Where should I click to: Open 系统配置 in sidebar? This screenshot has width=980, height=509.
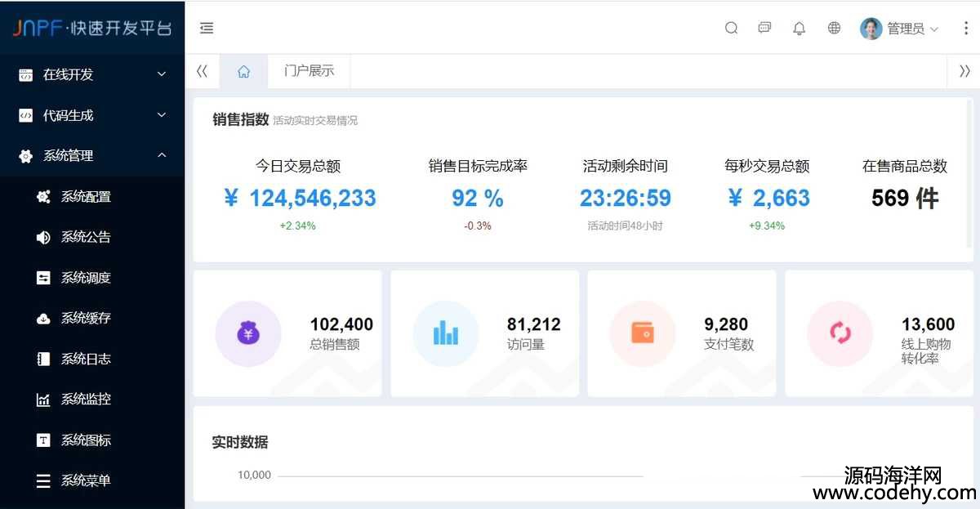pyautogui.click(x=86, y=196)
